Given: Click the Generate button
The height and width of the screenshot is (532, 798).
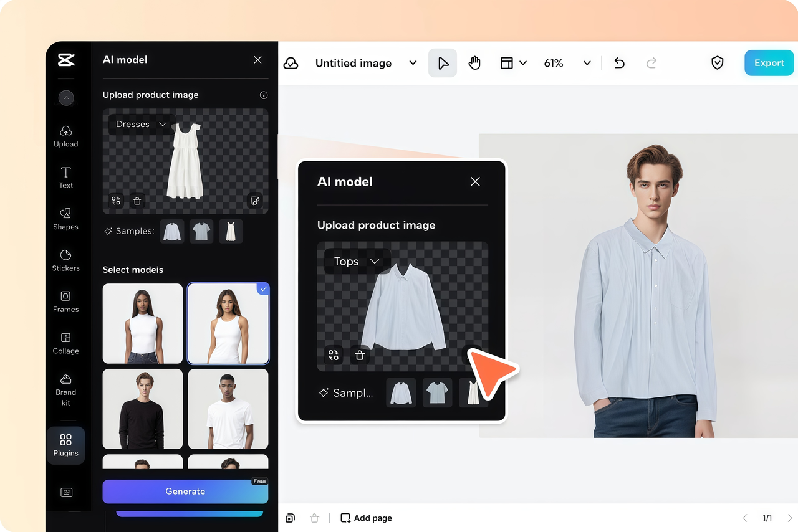Looking at the screenshot, I should tap(185, 492).
